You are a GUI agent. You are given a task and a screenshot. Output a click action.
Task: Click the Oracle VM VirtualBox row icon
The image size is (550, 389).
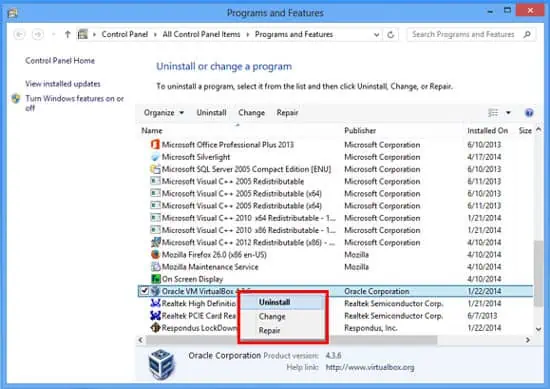click(155, 291)
